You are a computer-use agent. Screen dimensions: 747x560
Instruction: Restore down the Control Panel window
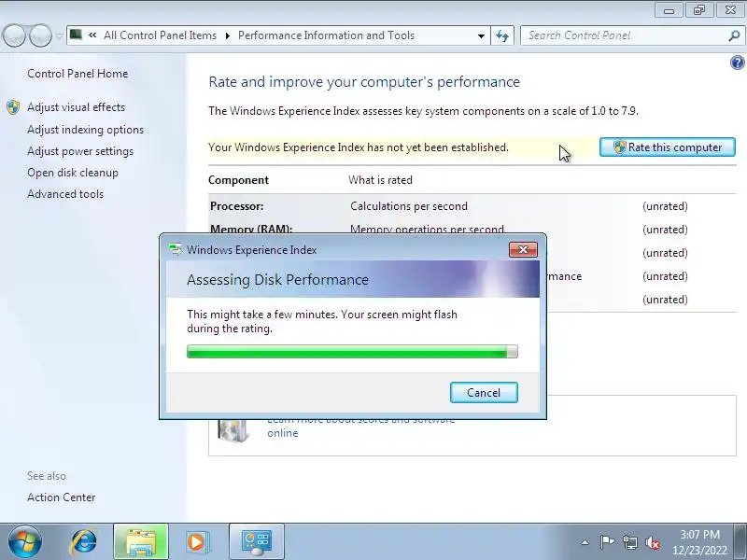coord(698,10)
